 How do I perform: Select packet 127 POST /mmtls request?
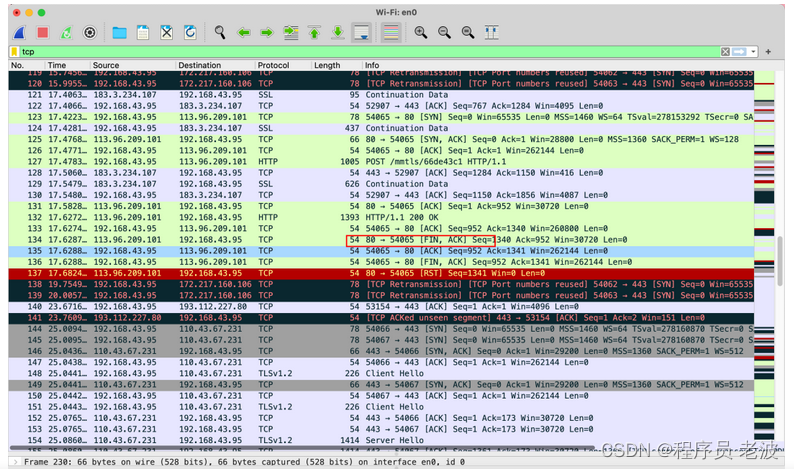point(381,162)
